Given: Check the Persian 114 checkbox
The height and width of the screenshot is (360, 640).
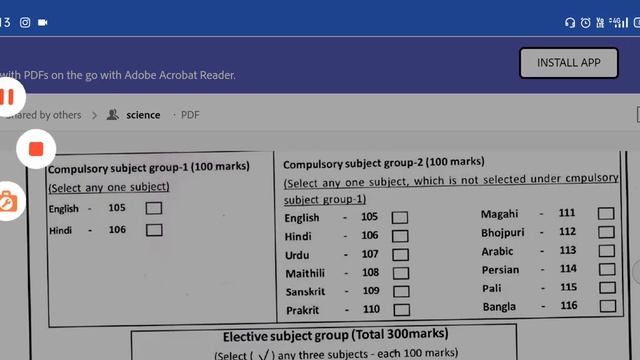Looking at the screenshot, I should coord(607,269).
